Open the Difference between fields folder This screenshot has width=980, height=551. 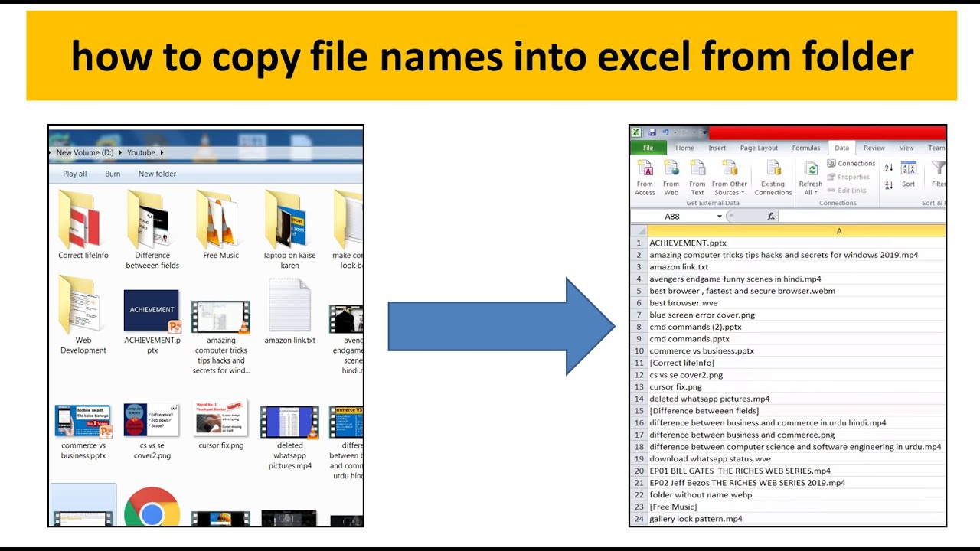tap(152, 230)
